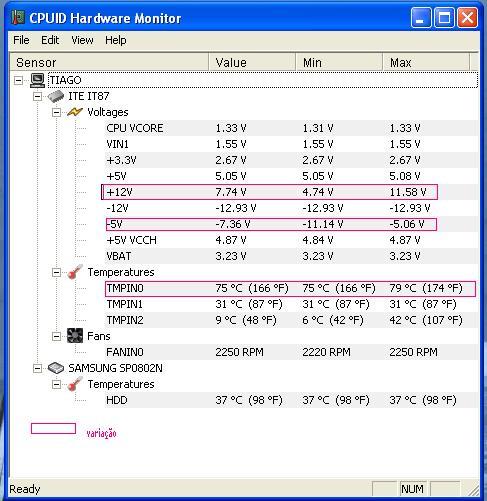Viewport: 487px width, 501px height.
Task: Collapse the Fans section
Action: coord(57,336)
